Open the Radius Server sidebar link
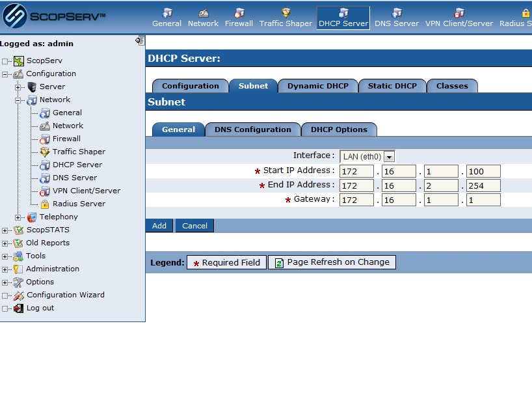Screen dimensions: 532x408 point(79,204)
